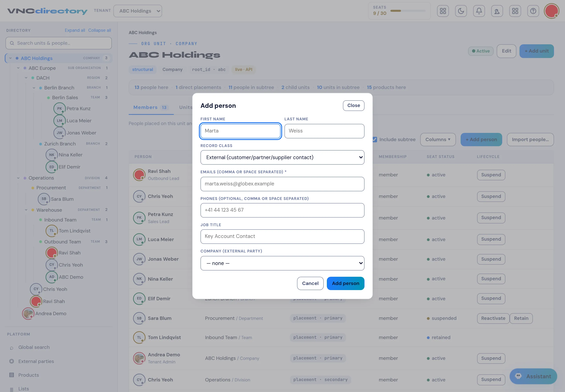Open the Columns dropdown button

pos(438,140)
